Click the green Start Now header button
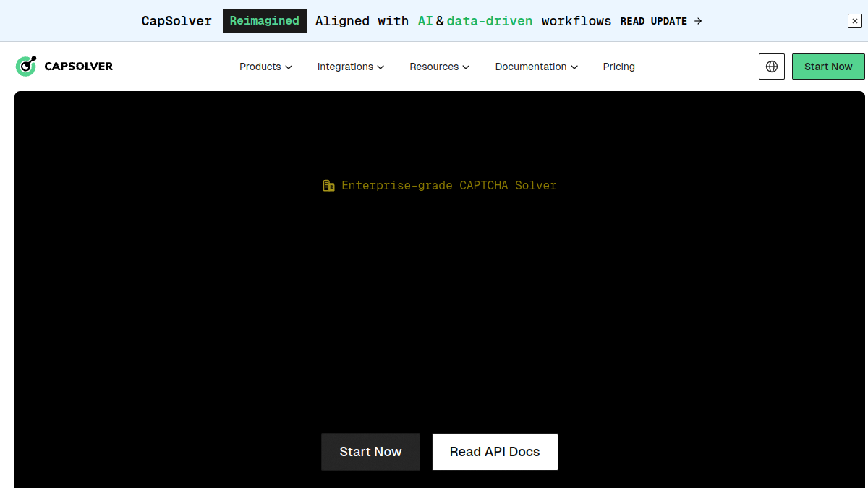The width and height of the screenshot is (868, 488). tap(828, 67)
